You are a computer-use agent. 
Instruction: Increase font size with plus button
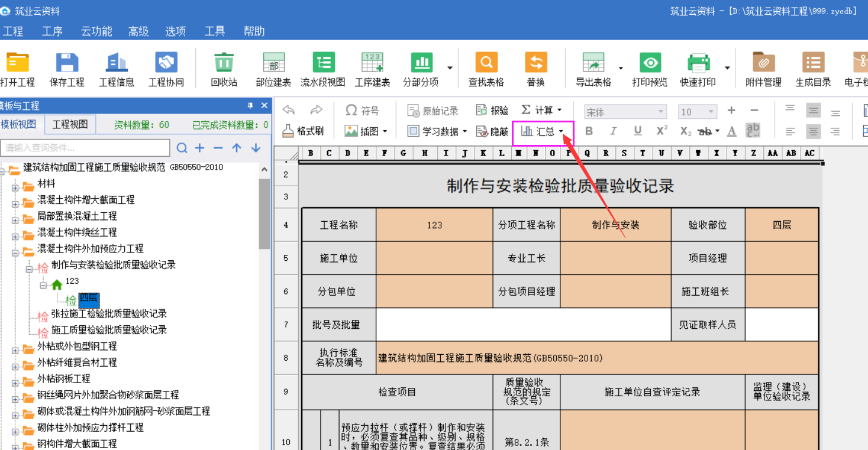pyautogui.click(x=731, y=111)
